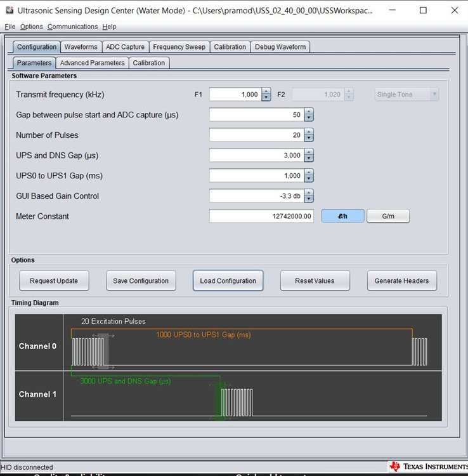Open the Calibration sub-tab under Configuration

click(x=149, y=63)
